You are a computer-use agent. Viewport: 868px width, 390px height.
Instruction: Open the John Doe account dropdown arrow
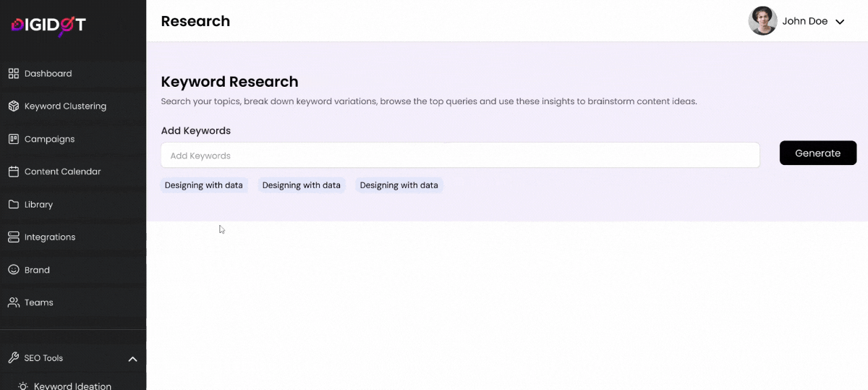(x=840, y=22)
